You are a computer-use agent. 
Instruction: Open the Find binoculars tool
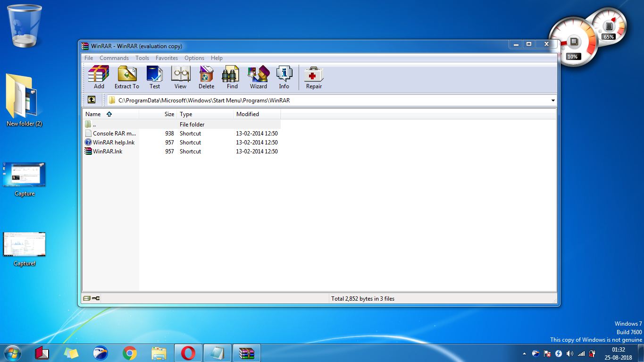tap(232, 77)
